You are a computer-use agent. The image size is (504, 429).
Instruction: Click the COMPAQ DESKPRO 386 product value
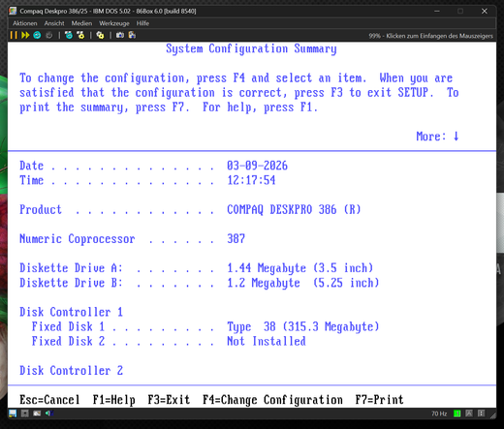294,209
